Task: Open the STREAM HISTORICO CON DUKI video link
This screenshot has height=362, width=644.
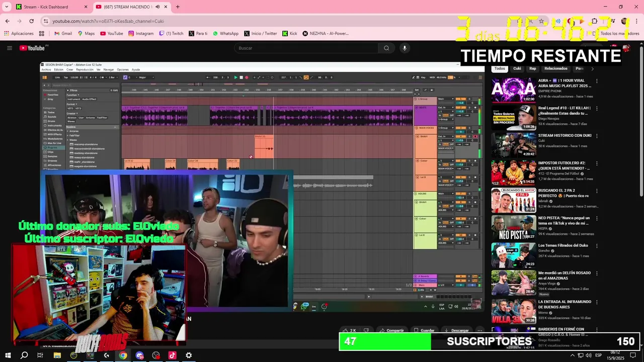Action: click(565, 135)
